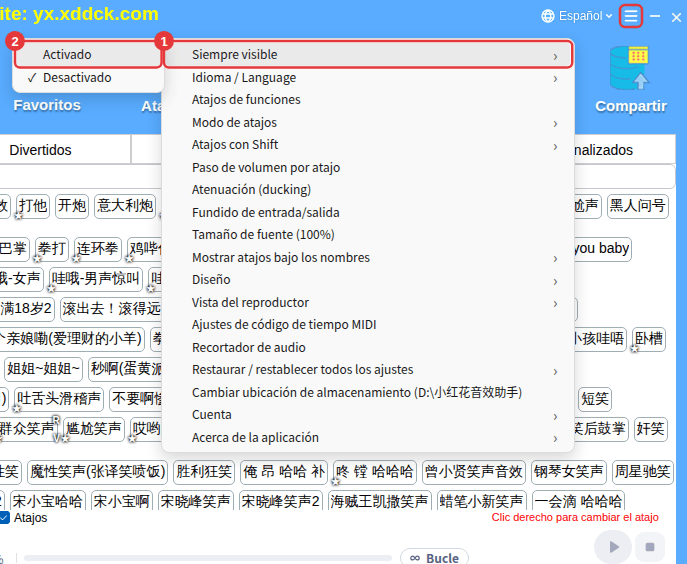687x564 pixels.
Task: Play the 意大利炮 sound button
Action: (x=125, y=206)
